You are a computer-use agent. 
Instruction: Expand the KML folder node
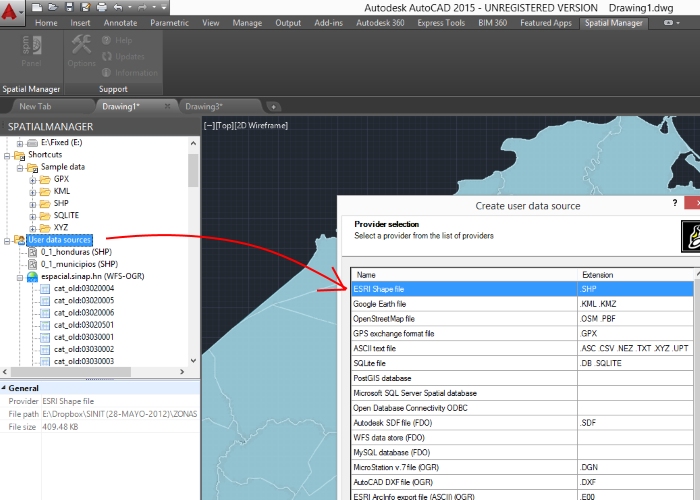(x=33, y=192)
